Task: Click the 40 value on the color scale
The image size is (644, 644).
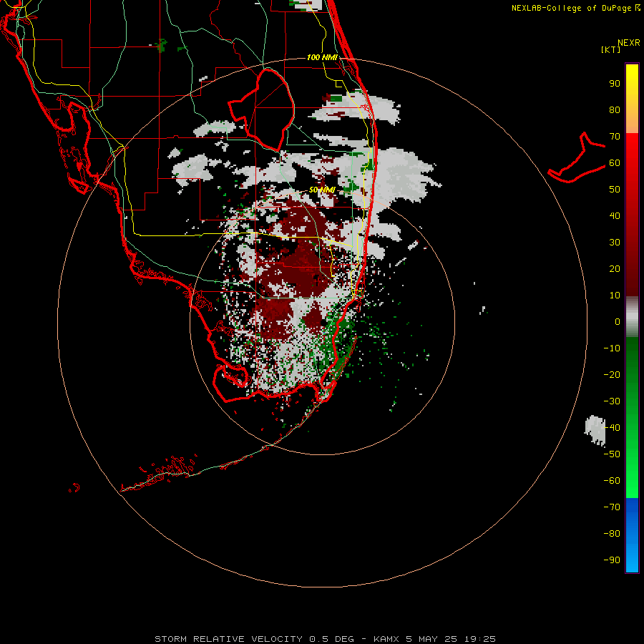Action: tap(615, 216)
